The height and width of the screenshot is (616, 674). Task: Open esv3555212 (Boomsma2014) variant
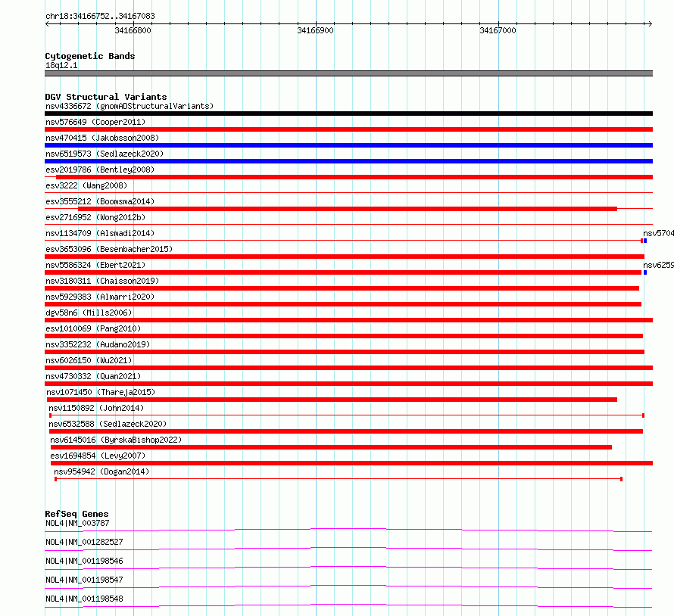[100, 201]
